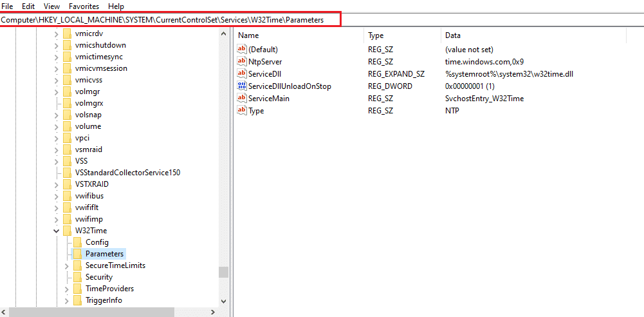Expand the SecureTimeLimits key

pos(67,265)
